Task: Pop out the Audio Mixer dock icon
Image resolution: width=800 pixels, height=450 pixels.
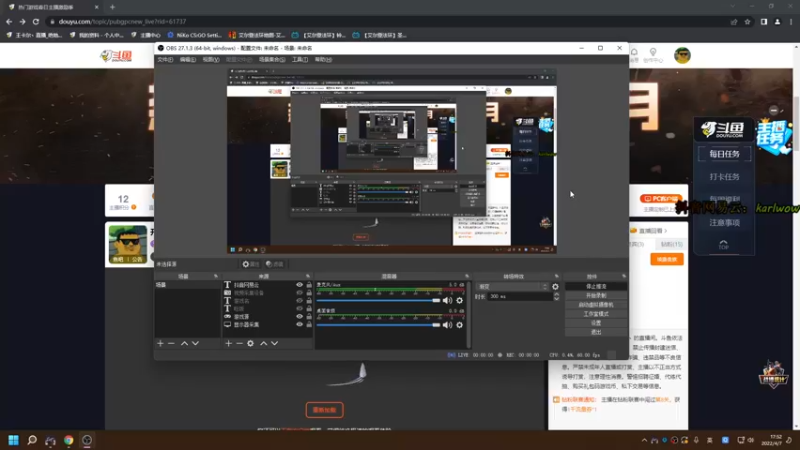Action: pos(467,276)
